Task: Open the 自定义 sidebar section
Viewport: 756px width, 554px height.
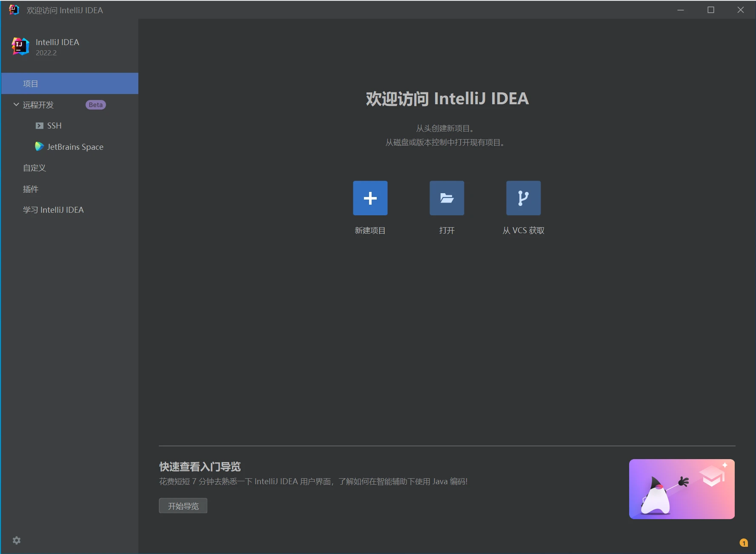Action: pos(70,168)
